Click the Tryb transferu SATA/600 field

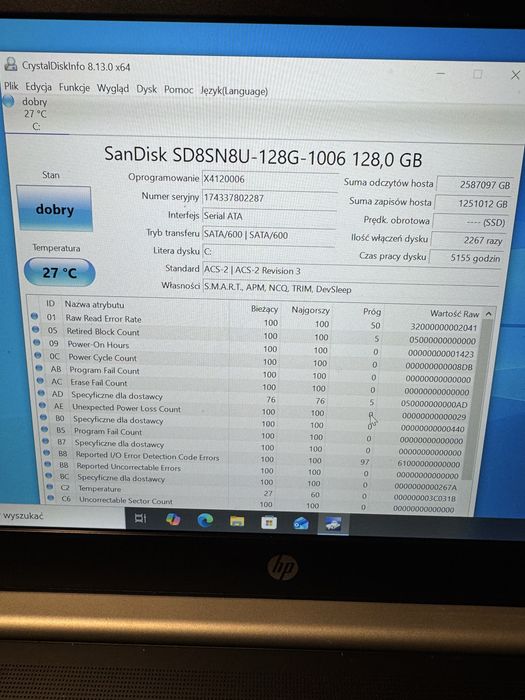point(269,235)
